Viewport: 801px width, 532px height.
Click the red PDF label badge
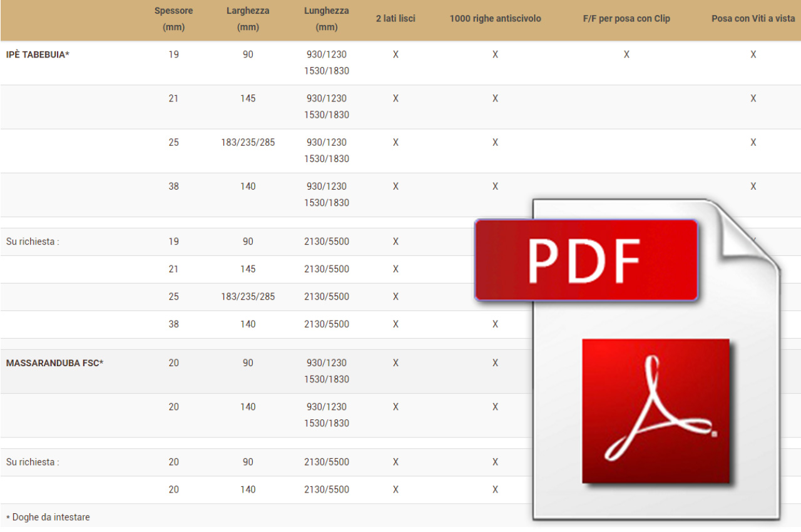586,260
